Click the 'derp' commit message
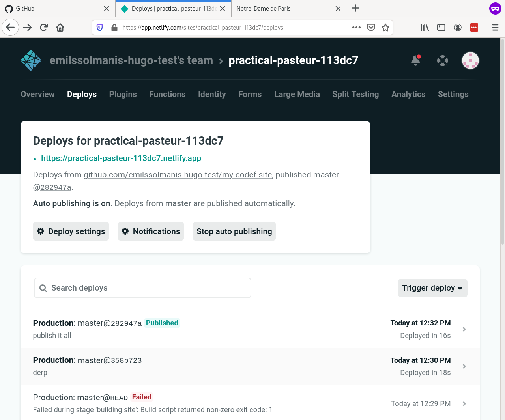This screenshot has height=420, width=505. pyautogui.click(x=40, y=373)
